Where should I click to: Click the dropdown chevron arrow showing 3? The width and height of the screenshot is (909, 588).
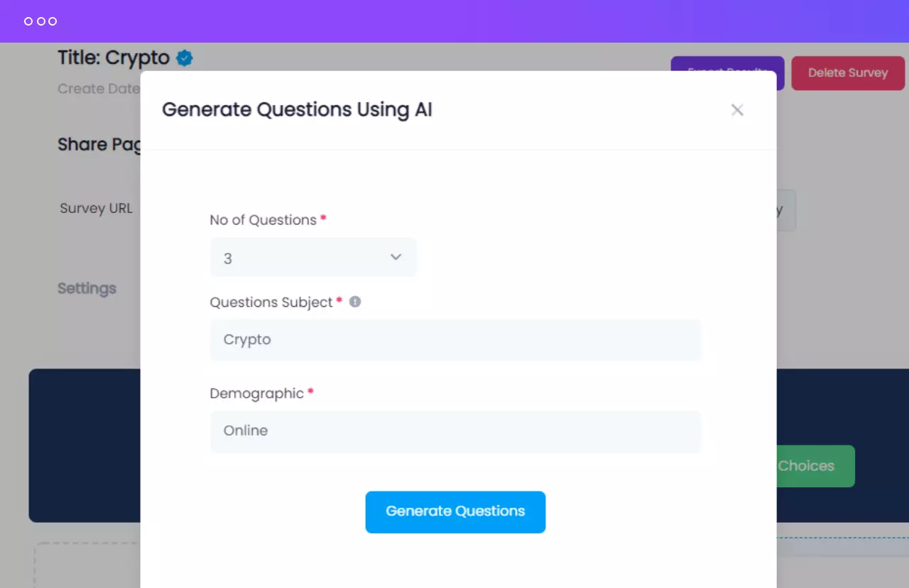(x=396, y=257)
